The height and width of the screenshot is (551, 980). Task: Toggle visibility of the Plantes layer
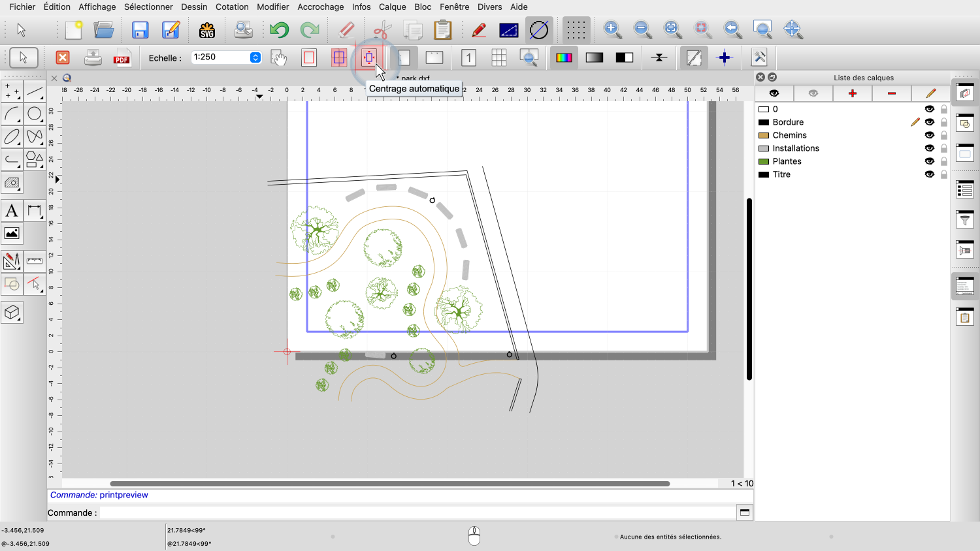[x=929, y=161]
